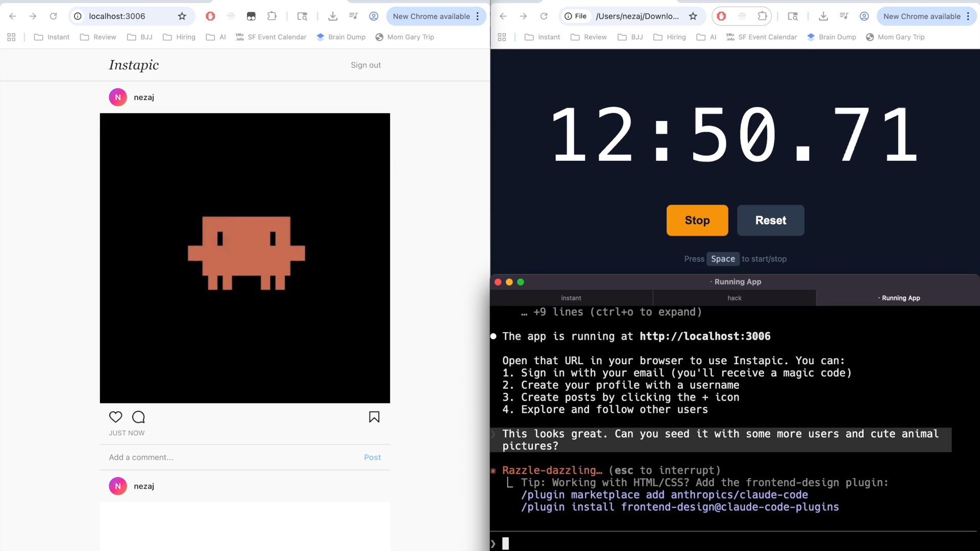Toggle the save flag on the post
980x551 pixels.
374,417
